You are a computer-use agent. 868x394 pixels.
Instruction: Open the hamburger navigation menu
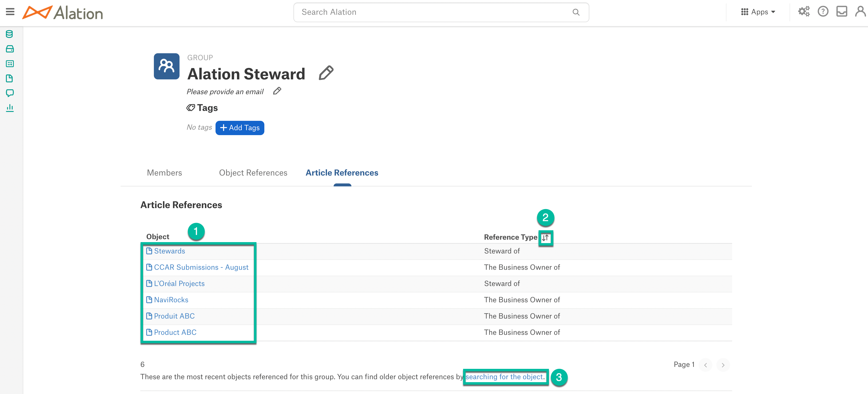[x=10, y=12]
